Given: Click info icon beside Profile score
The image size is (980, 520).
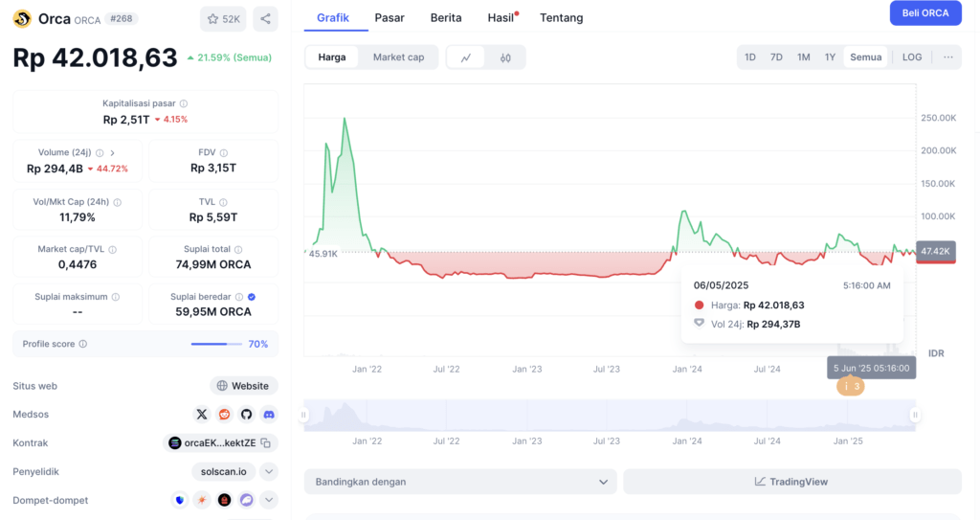Looking at the screenshot, I should (x=83, y=344).
